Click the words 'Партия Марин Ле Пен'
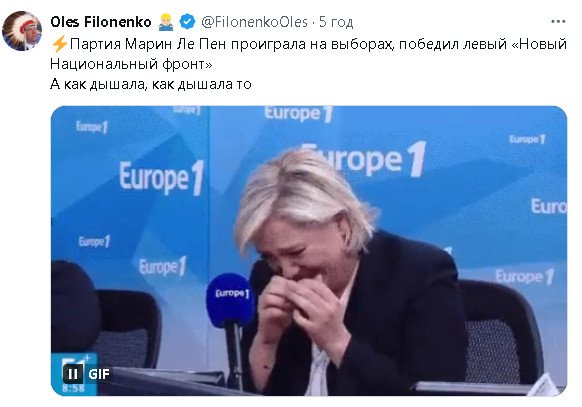This screenshot has width=582, height=407. 148,44
